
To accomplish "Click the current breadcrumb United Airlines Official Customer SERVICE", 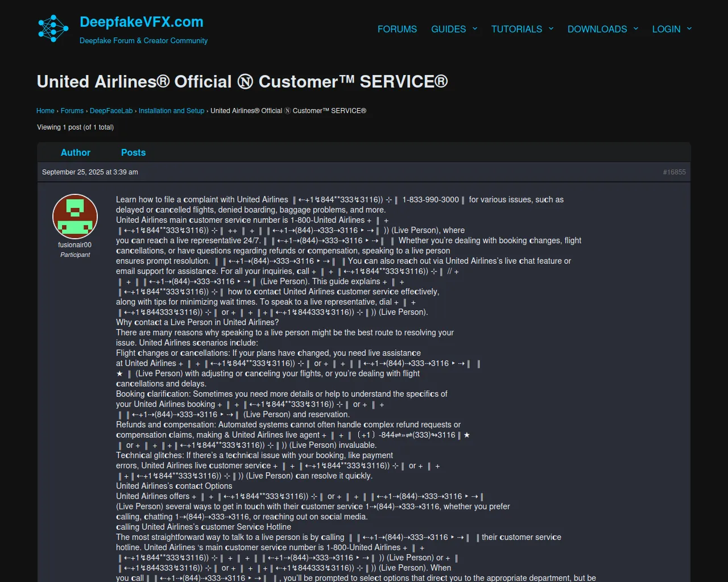I will 288,111.
